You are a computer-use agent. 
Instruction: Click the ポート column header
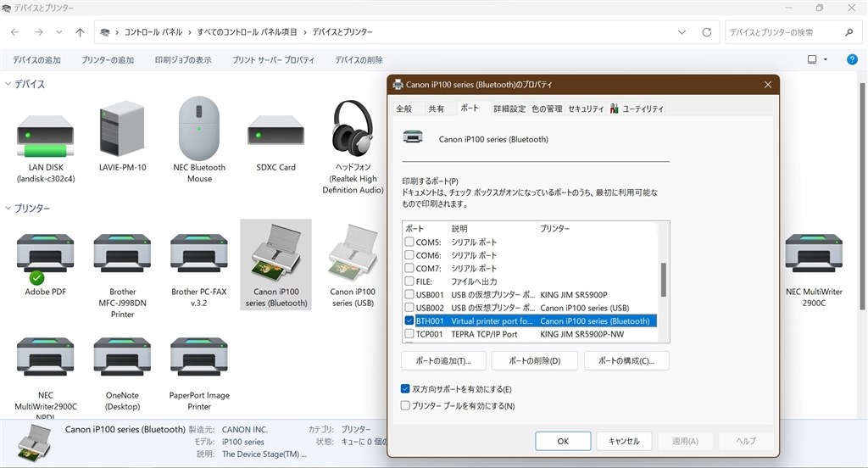(426, 228)
